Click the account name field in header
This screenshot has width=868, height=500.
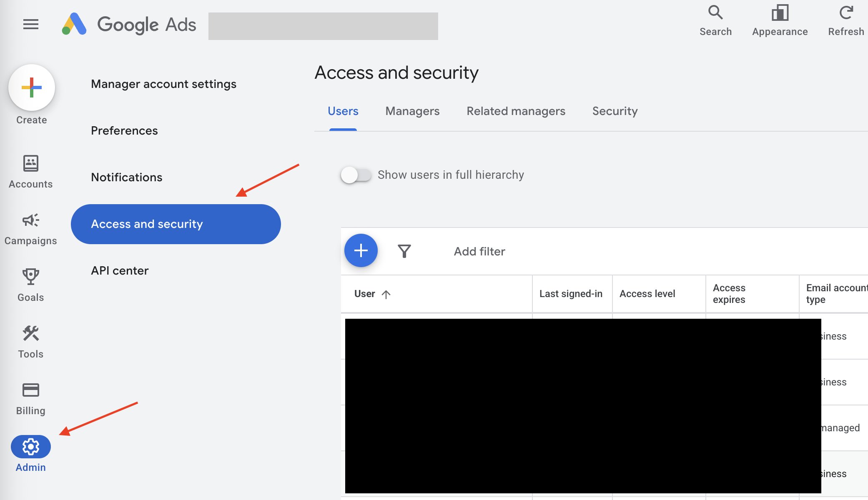click(323, 26)
